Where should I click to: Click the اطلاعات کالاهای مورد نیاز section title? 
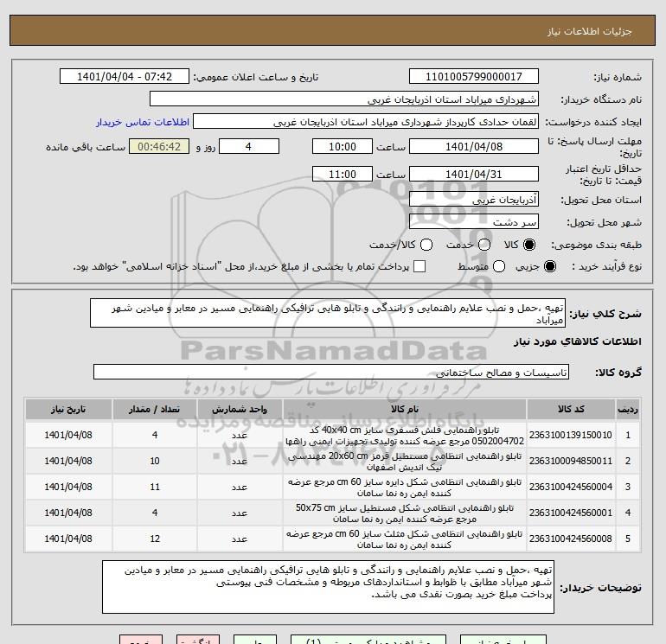click(578, 341)
